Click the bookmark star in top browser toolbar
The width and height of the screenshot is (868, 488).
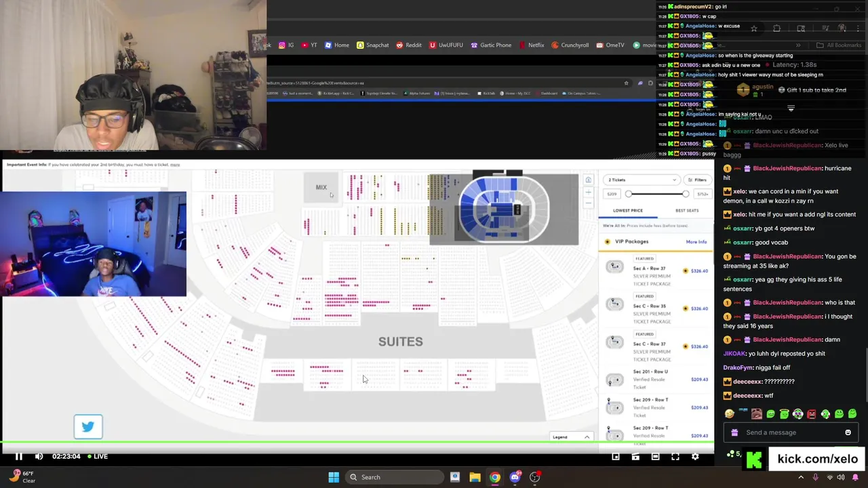753,28
